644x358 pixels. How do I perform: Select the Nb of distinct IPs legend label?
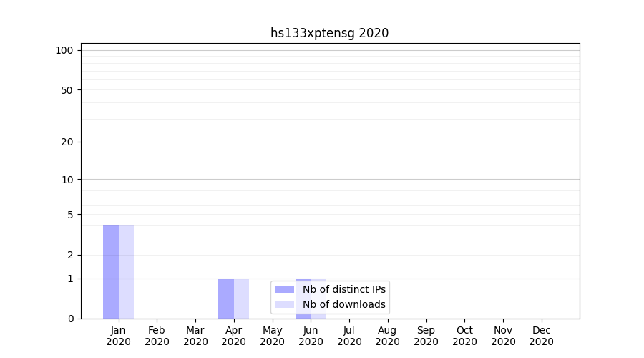(x=343, y=289)
